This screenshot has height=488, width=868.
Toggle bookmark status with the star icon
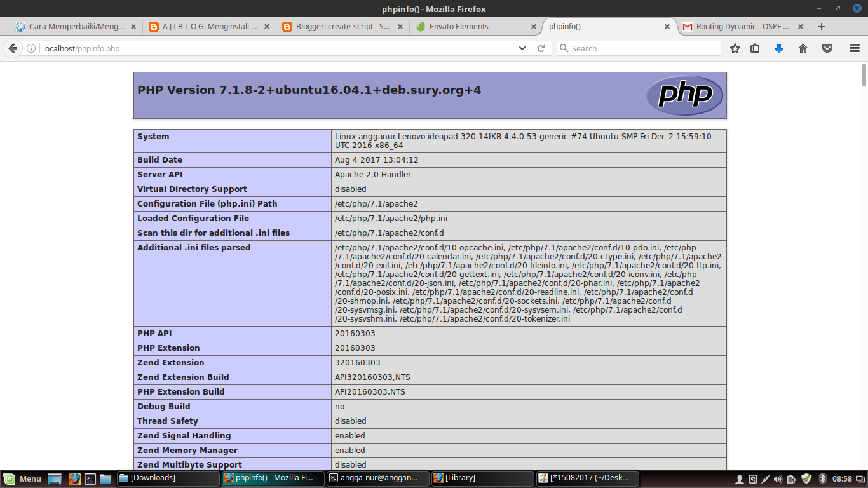click(735, 48)
